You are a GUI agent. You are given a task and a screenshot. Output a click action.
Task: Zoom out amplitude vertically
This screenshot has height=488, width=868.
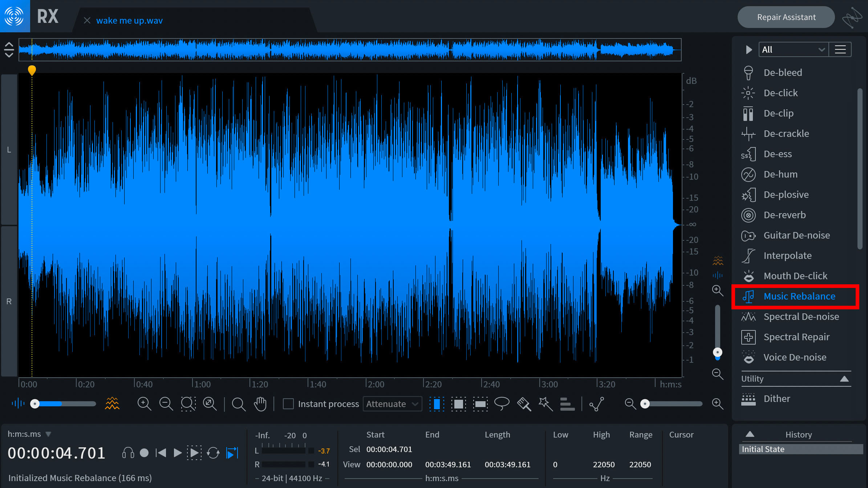717,374
